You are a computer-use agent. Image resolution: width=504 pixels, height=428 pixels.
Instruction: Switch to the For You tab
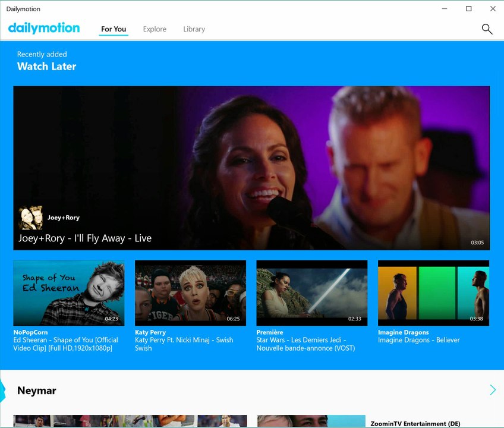pos(114,29)
